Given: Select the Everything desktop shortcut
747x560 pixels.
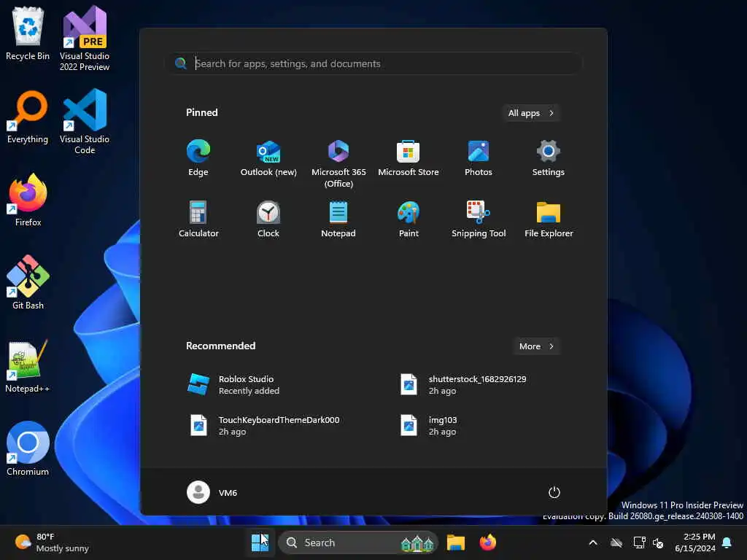Looking at the screenshot, I should [28, 117].
